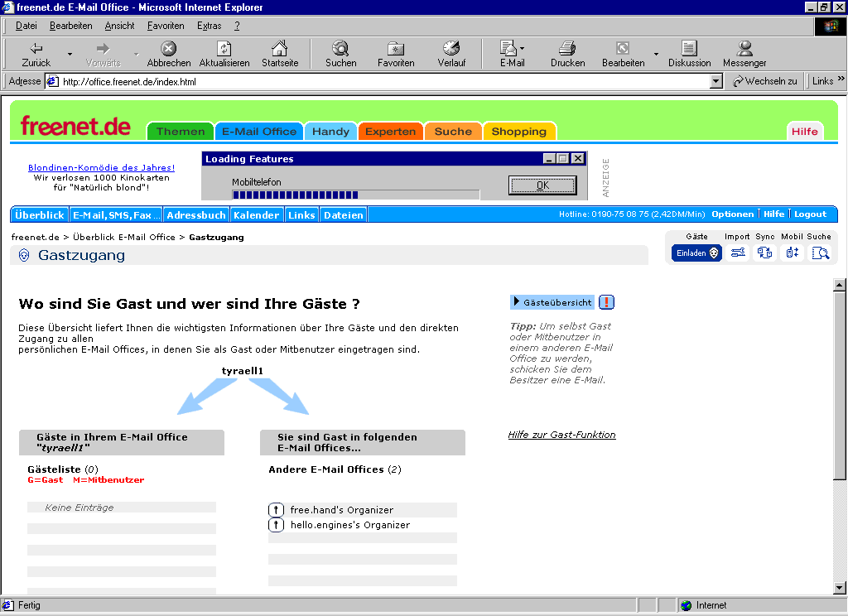Open the Hilfe zur Gast-Funktion link

[x=562, y=435]
